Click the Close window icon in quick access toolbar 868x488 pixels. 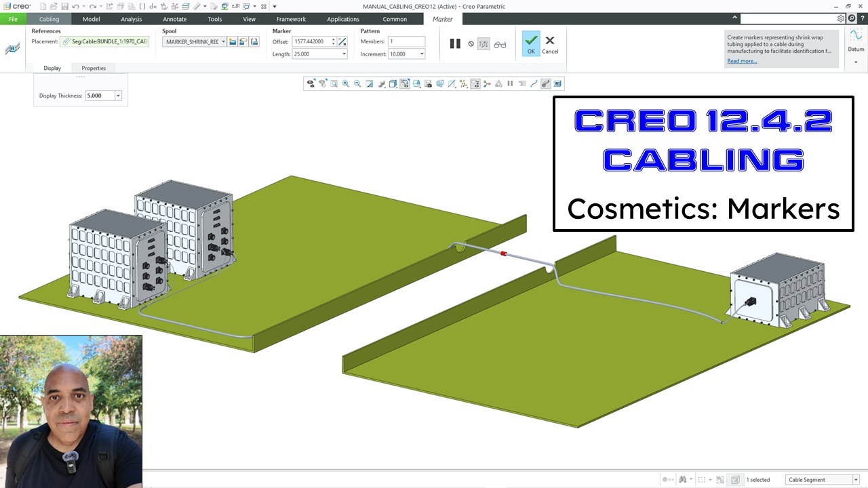(263, 6)
